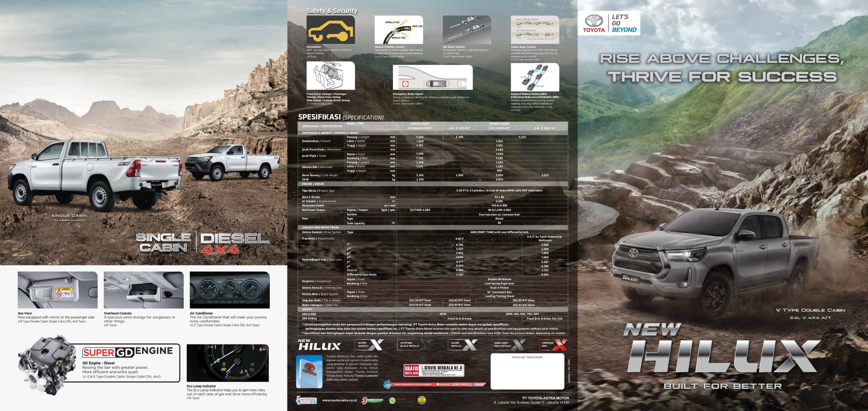Click the Hill Assist Control illustration
Viewport: 868px width, 411px height.
tap(467, 30)
